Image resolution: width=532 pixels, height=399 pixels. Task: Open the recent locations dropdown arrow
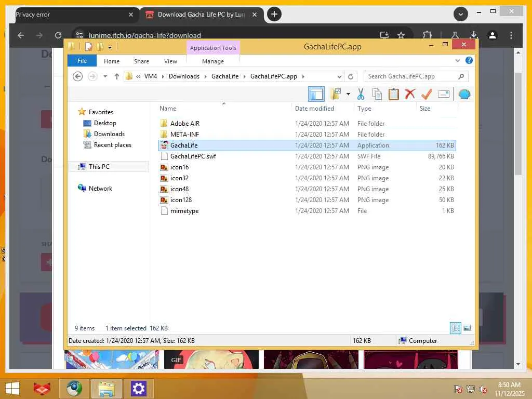point(105,76)
